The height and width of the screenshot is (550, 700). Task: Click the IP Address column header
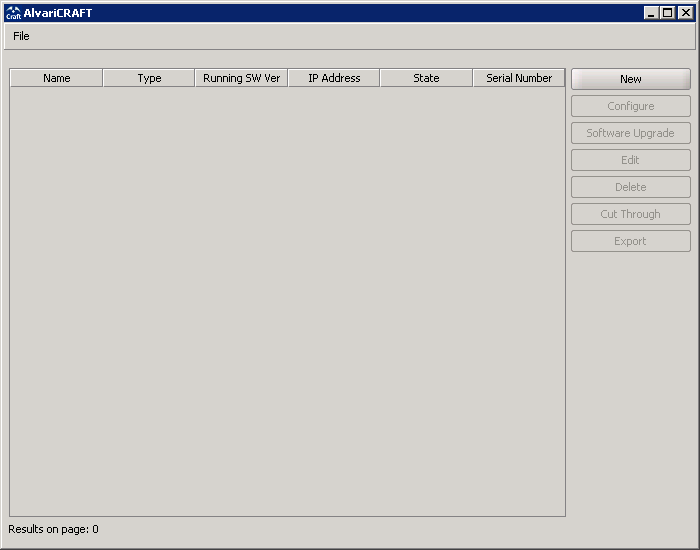coord(334,78)
